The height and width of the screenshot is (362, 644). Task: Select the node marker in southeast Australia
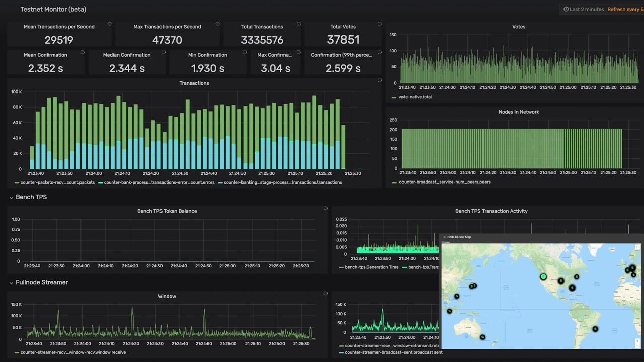[482, 337]
